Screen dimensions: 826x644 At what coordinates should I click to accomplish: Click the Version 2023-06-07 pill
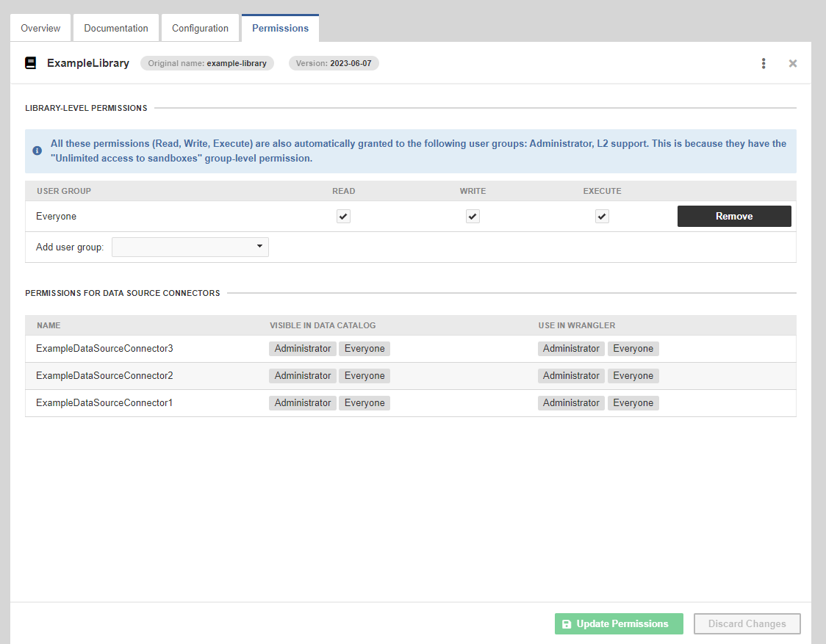[x=334, y=63]
